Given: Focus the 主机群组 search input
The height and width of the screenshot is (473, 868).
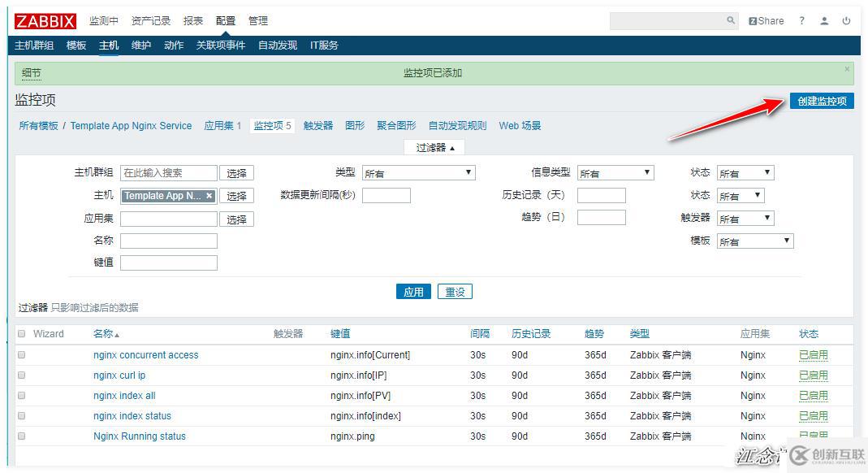Looking at the screenshot, I should tap(169, 173).
